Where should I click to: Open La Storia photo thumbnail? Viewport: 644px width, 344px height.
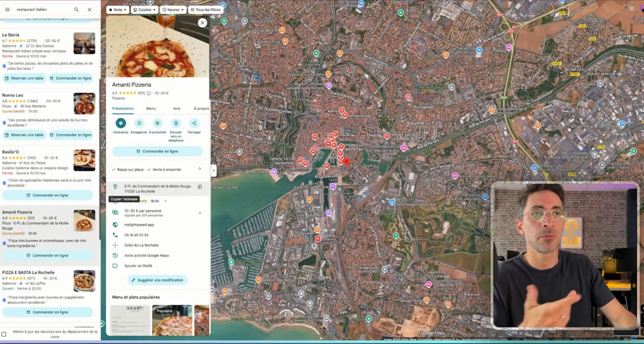point(84,43)
